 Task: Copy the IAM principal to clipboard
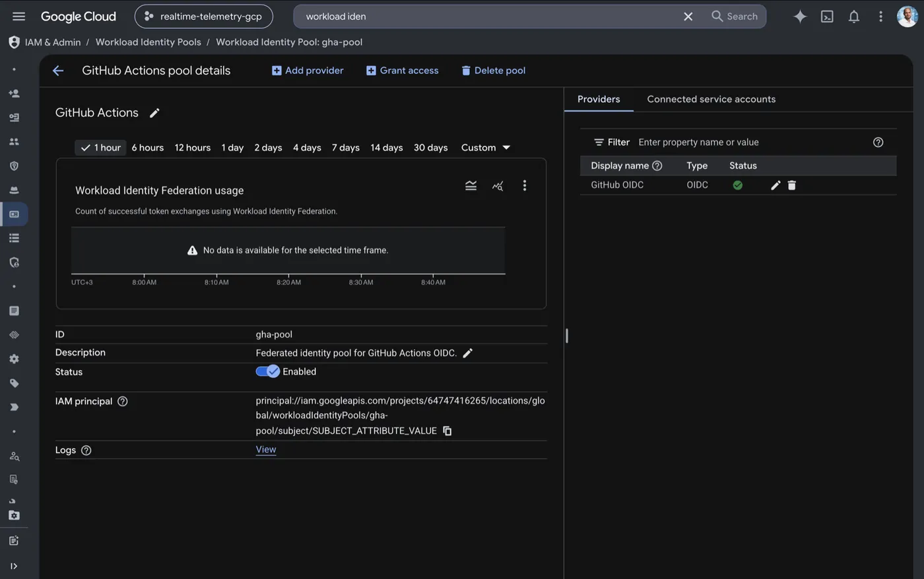click(447, 431)
